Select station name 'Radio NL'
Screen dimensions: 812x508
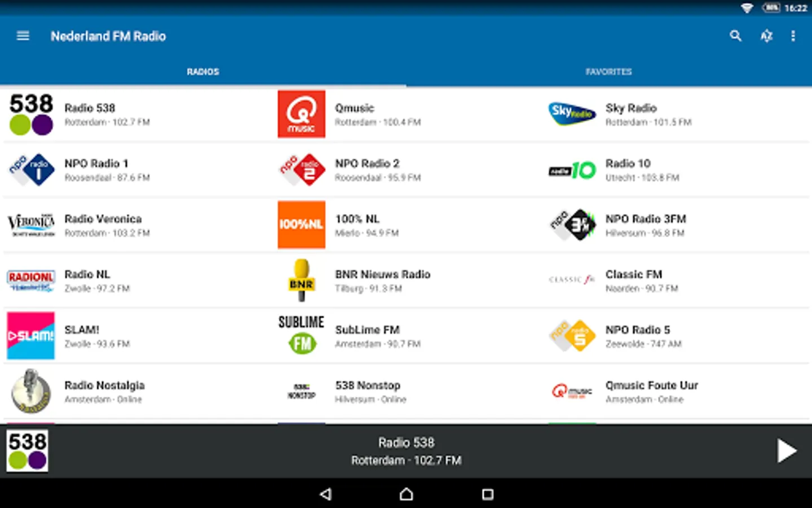point(87,274)
